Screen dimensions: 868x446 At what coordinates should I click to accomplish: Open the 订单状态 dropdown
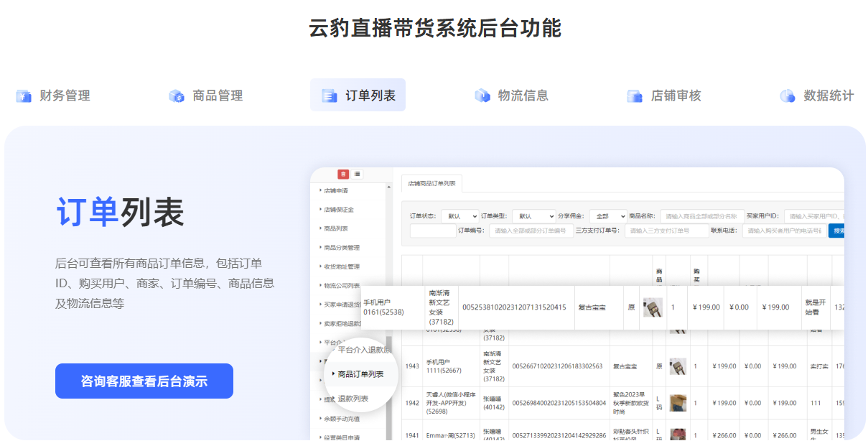(460, 215)
